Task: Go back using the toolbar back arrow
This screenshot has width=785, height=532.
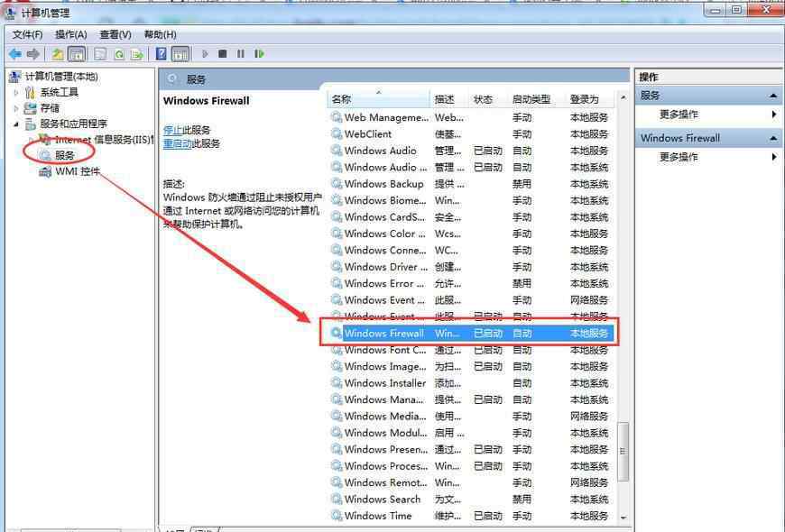Action: pos(15,54)
